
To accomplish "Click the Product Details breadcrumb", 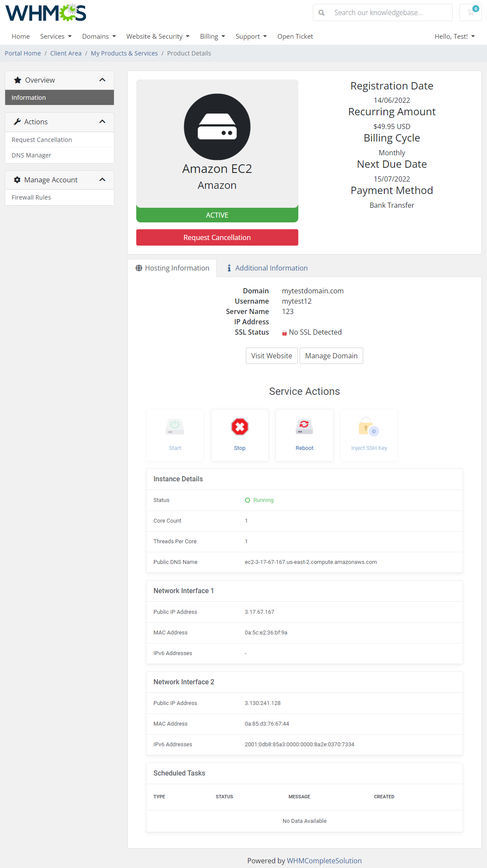I will coord(189,53).
